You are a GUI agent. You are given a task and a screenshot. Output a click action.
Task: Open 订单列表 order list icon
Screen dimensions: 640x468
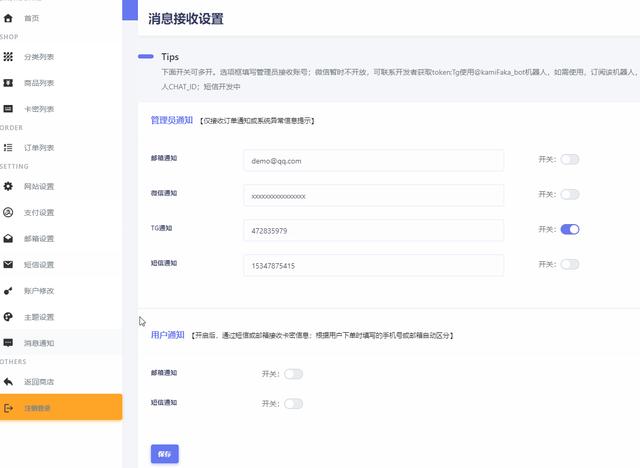[x=8, y=148]
